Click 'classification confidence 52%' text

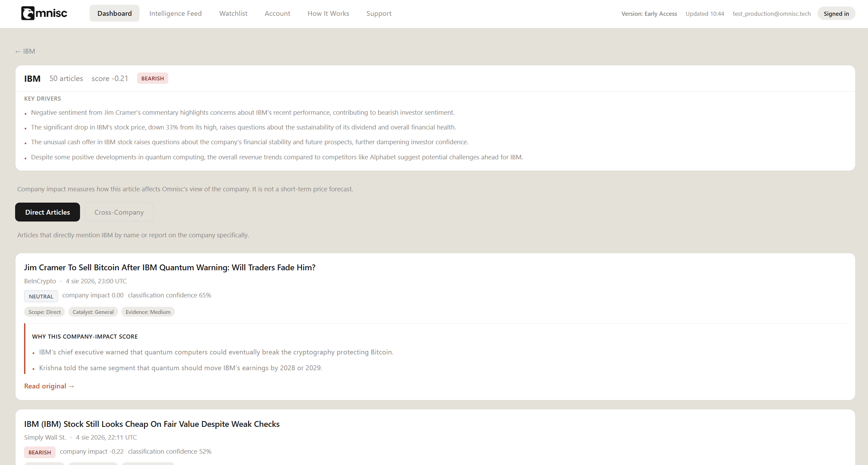coord(170,452)
